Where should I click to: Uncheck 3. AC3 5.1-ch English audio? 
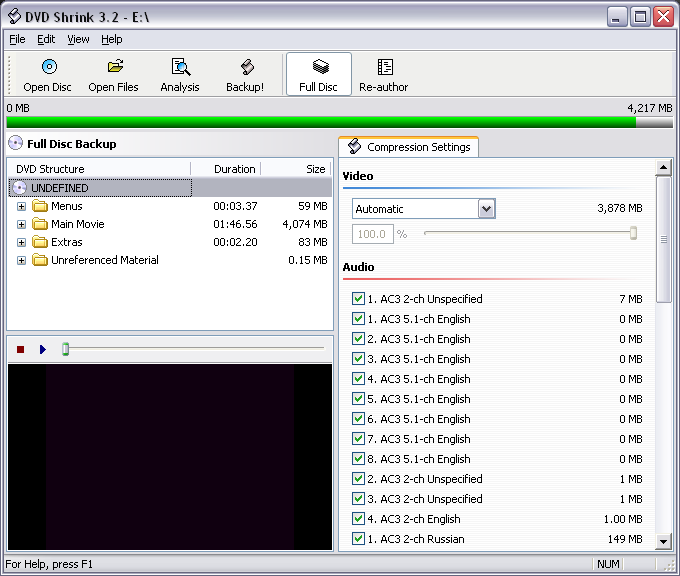358,358
